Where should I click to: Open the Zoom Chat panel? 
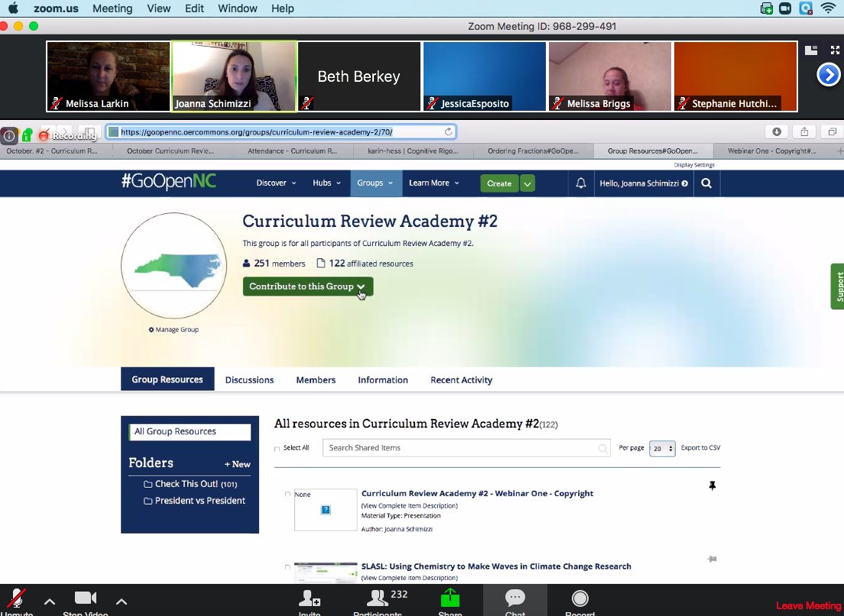[x=515, y=600]
